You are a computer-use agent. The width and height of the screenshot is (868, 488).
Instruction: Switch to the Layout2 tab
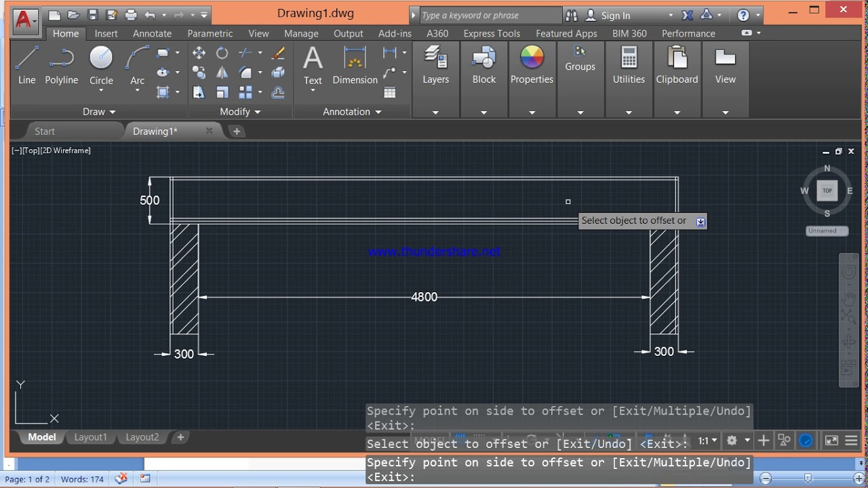coord(142,437)
